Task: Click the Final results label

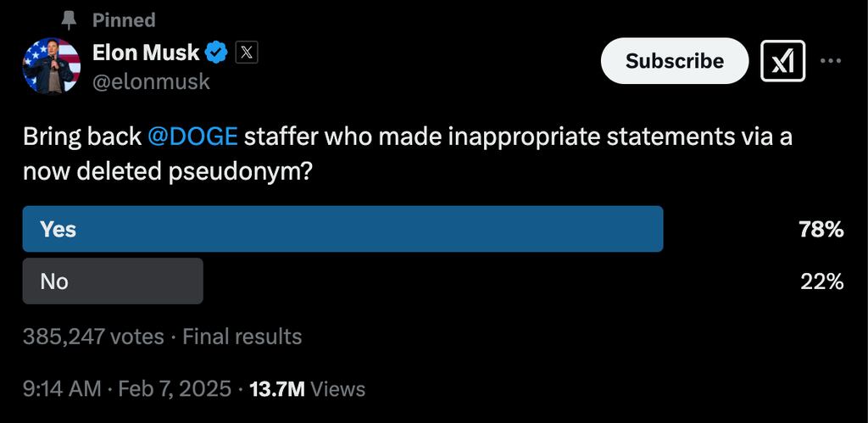Action: [242, 337]
